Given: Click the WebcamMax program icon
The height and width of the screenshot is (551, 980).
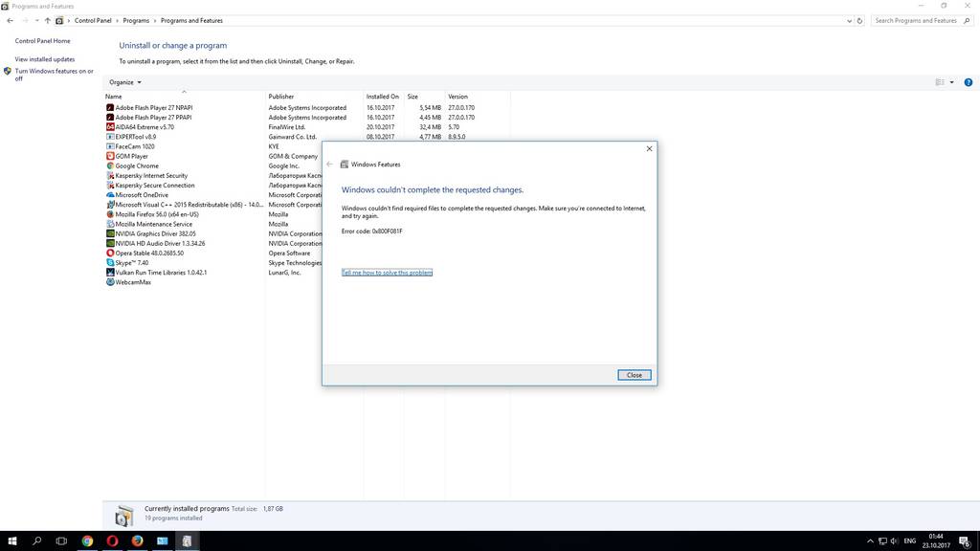Looking at the screenshot, I should (110, 282).
